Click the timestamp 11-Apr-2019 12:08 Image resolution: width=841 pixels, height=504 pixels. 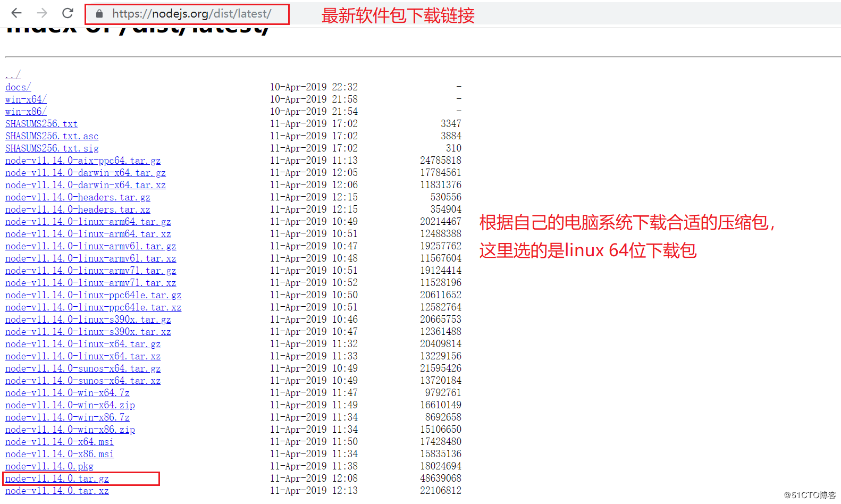click(314, 478)
